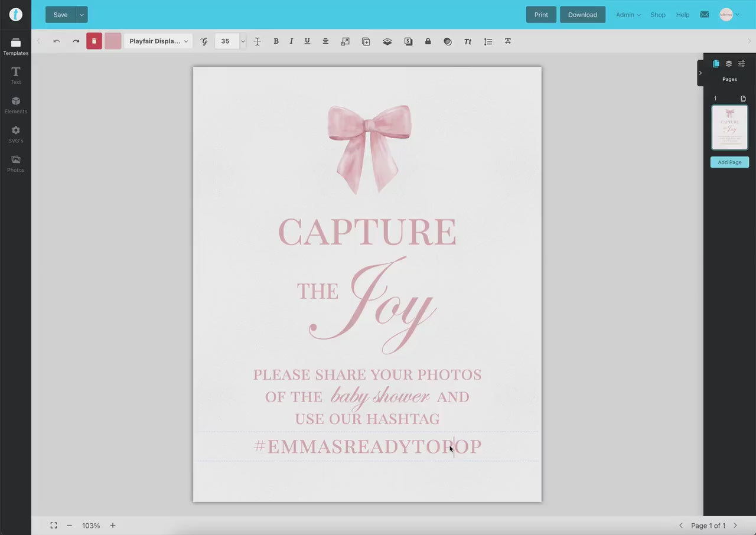Undo the last action
This screenshot has height=535, width=756.
pos(57,41)
